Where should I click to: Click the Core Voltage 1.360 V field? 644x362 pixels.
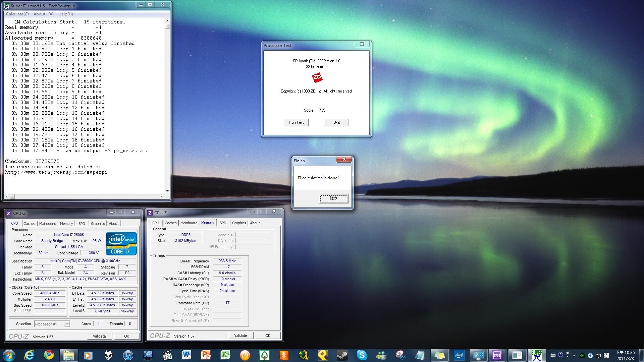[x=92, y=253]
